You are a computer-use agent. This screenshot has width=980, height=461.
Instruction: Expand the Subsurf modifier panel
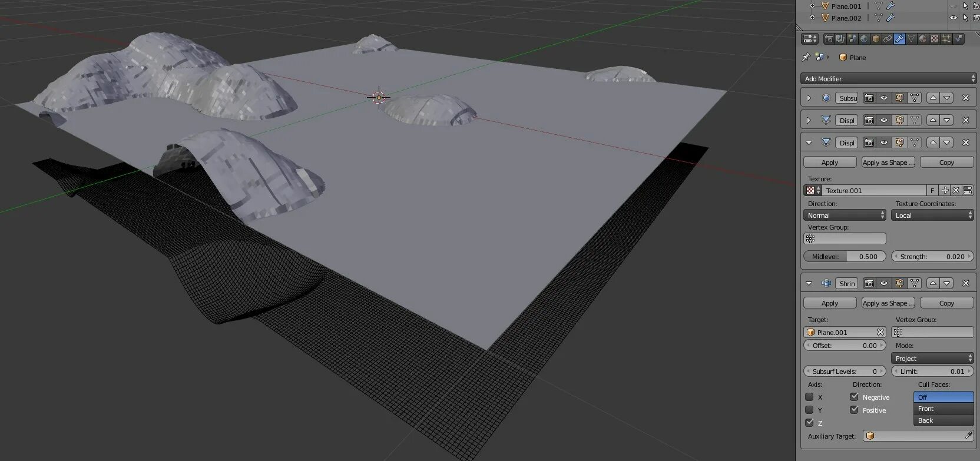point(809,98)
